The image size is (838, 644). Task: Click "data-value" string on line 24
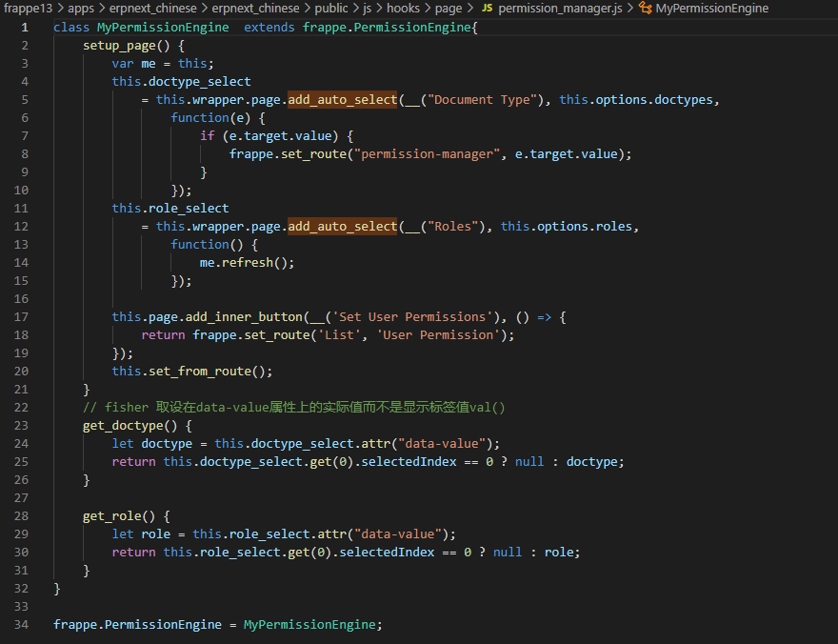(442, 444)
